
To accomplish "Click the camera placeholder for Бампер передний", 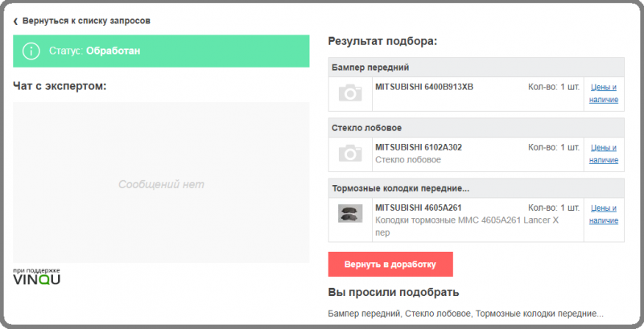I will tap(350, 93).
